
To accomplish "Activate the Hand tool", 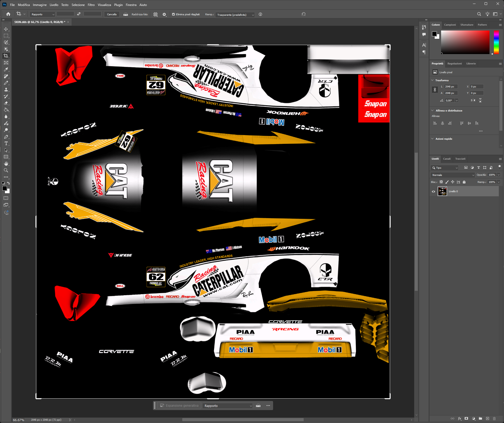I will tap(6, 164).
